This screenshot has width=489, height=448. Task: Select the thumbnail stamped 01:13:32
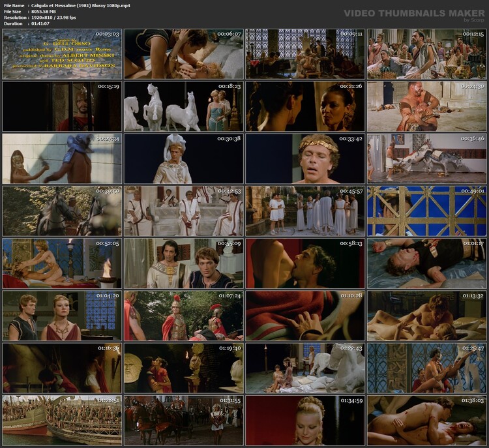pos(426,316)
